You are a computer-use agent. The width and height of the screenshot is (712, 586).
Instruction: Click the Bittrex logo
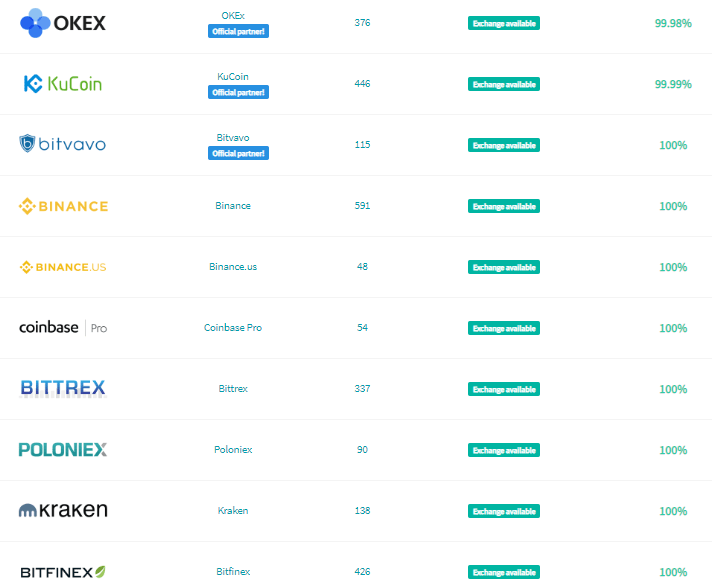click(63, 389)
